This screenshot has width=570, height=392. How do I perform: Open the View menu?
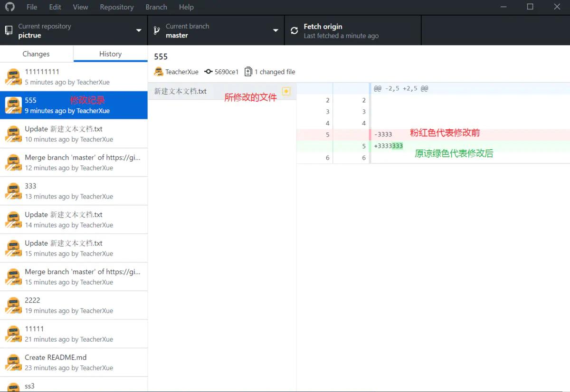pos(80,7)
